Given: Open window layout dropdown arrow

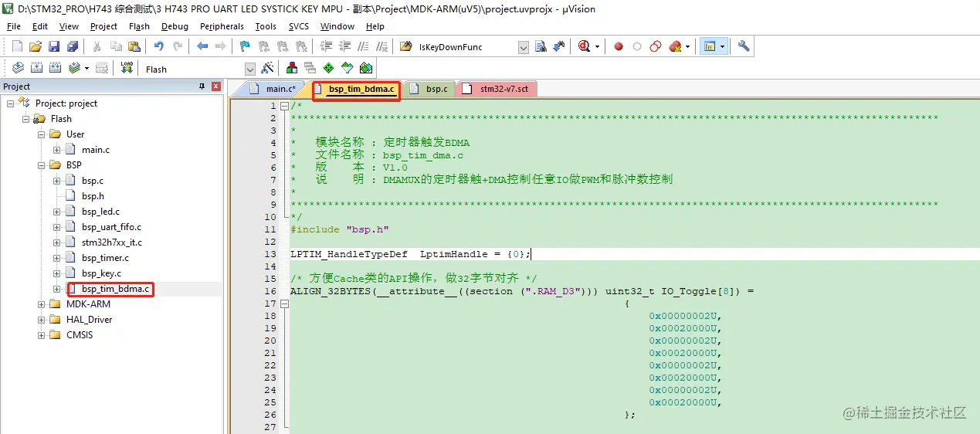Looking at the screenshot, I should [723, 46].
